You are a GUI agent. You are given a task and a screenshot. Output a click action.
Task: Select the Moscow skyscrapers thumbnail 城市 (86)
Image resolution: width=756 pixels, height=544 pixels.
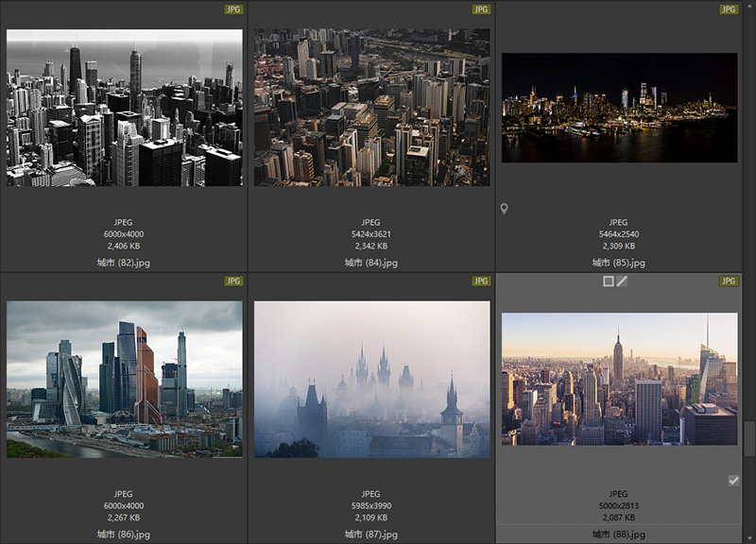[x=125, y=380]
